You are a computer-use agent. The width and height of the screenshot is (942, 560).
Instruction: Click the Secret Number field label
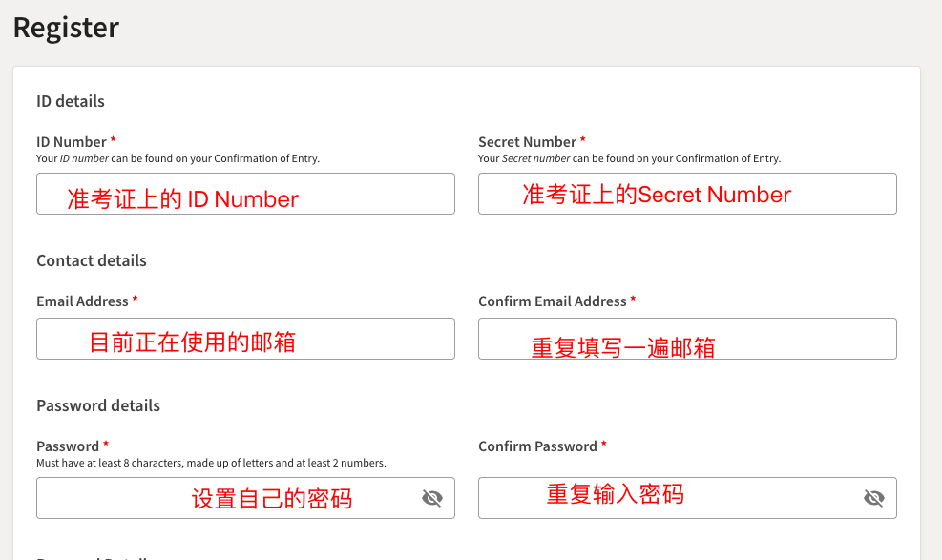[x=528, y=142]
